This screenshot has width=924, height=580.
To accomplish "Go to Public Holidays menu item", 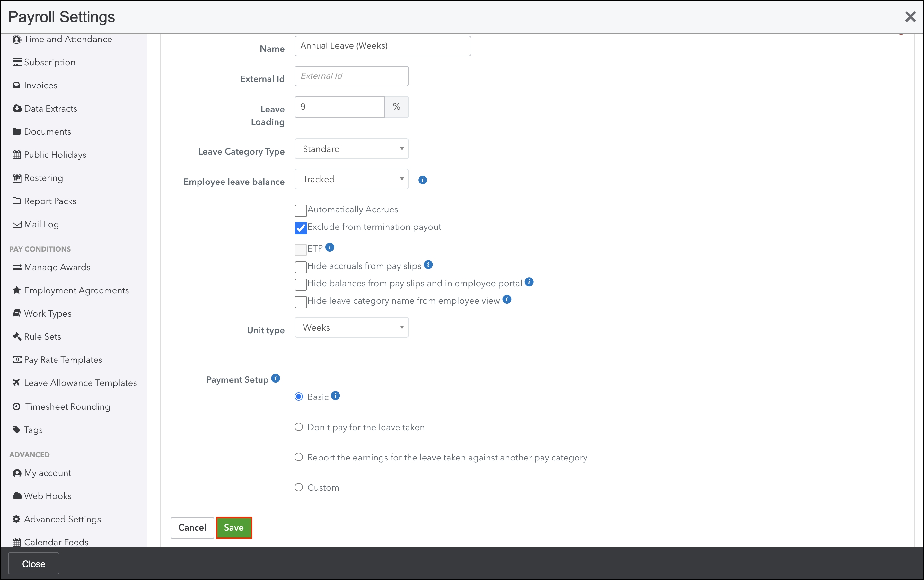I will click(x=55, y=155).
